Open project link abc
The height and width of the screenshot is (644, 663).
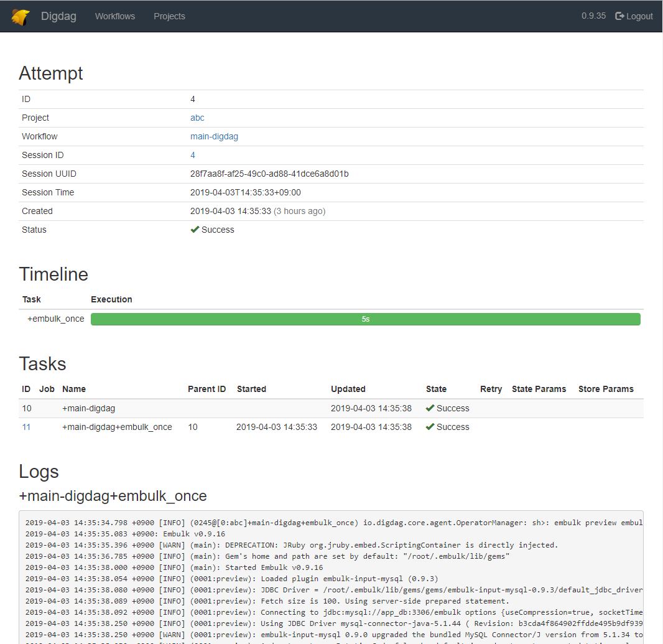point(197,118)
